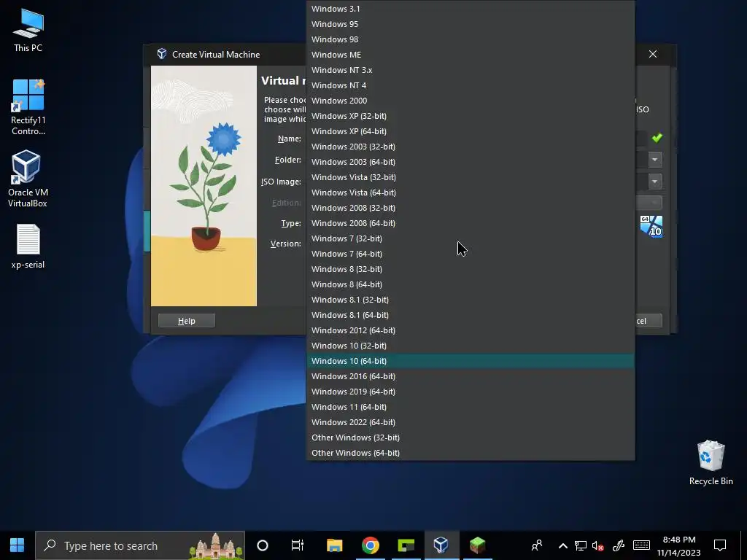Open the Windows Start menu

pos(18,545)
